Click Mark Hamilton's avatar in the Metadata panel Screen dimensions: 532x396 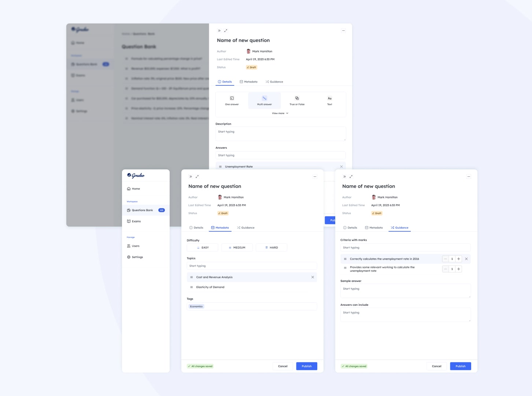point(220,197)
